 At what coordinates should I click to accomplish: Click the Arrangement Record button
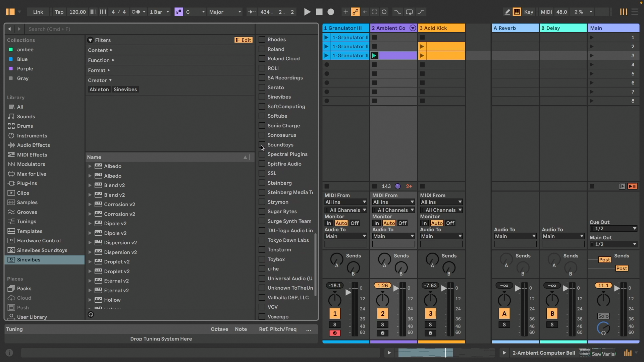tap(331, 12)
